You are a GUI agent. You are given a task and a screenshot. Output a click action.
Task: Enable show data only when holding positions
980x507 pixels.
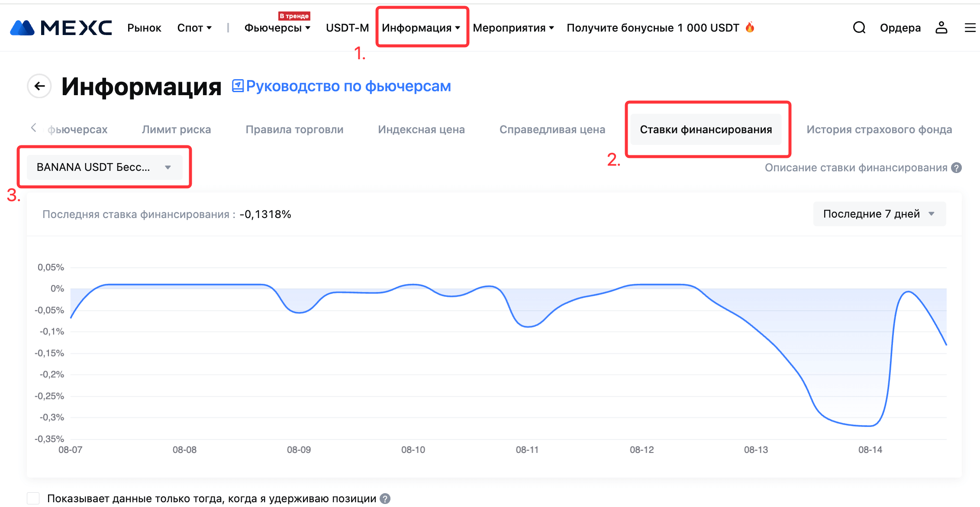click(33, 498)
